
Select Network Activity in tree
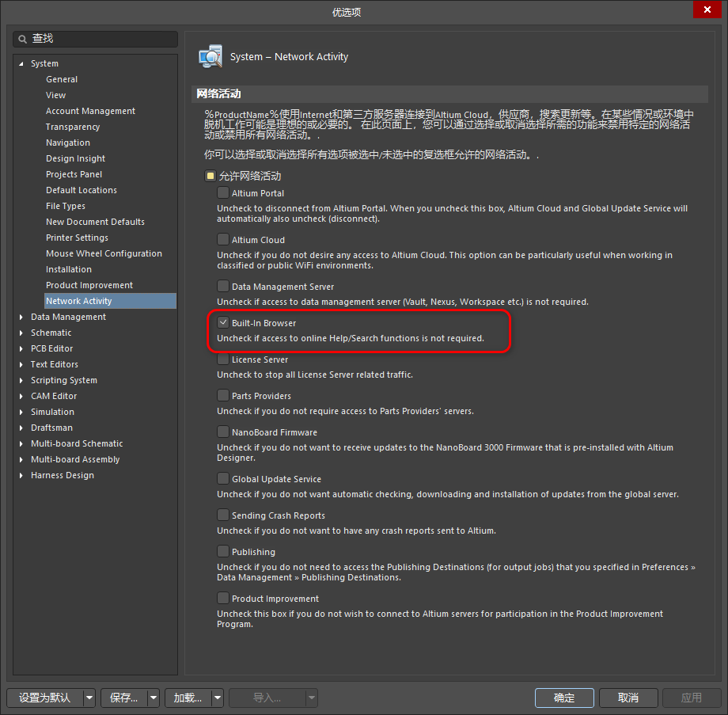[111, 301]
